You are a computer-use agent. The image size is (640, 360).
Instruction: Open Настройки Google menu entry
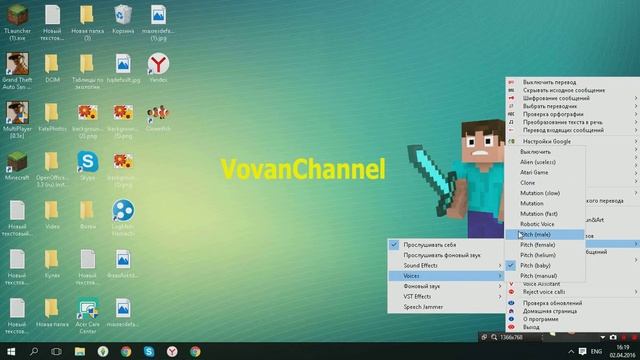572,141
